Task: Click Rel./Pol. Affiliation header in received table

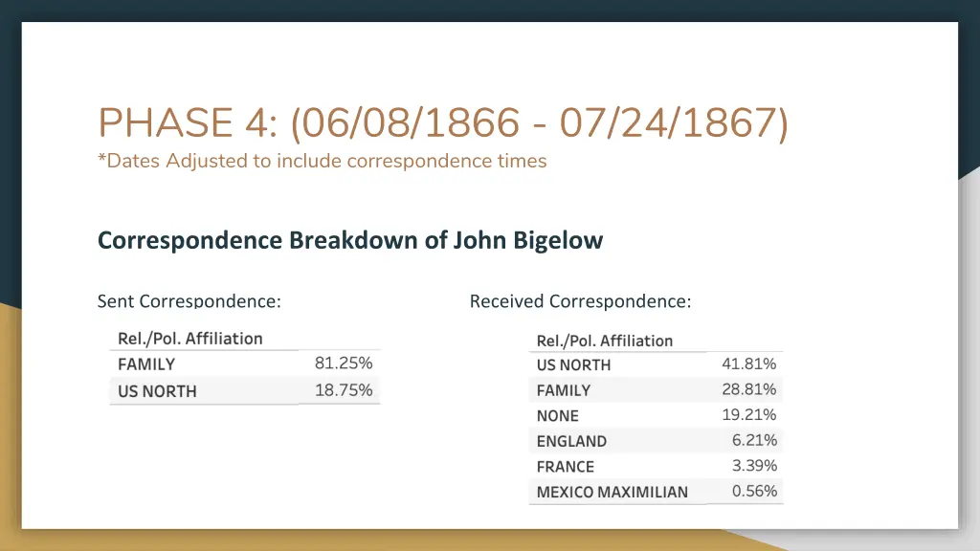Action: click(x=605, y=342)
